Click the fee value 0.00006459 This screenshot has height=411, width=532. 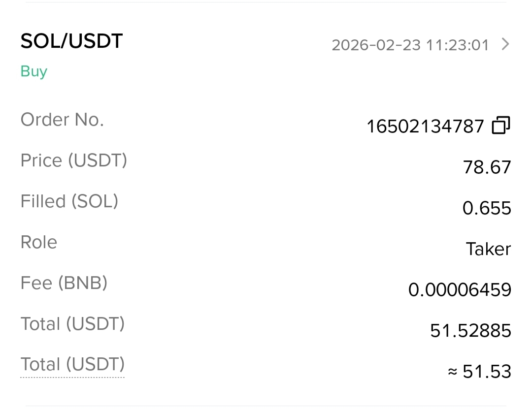point(460,290)
